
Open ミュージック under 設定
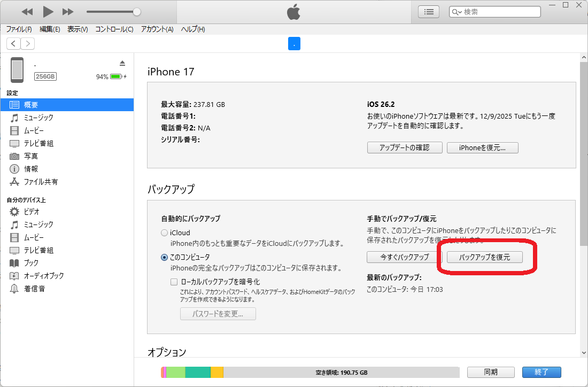tap(67, 118)
